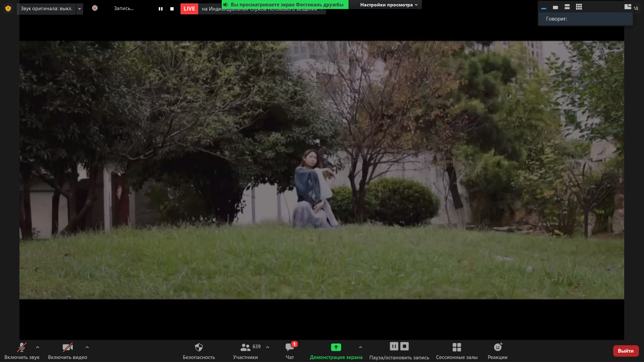Start Демонстрация экрана screen share

(336, 351)
